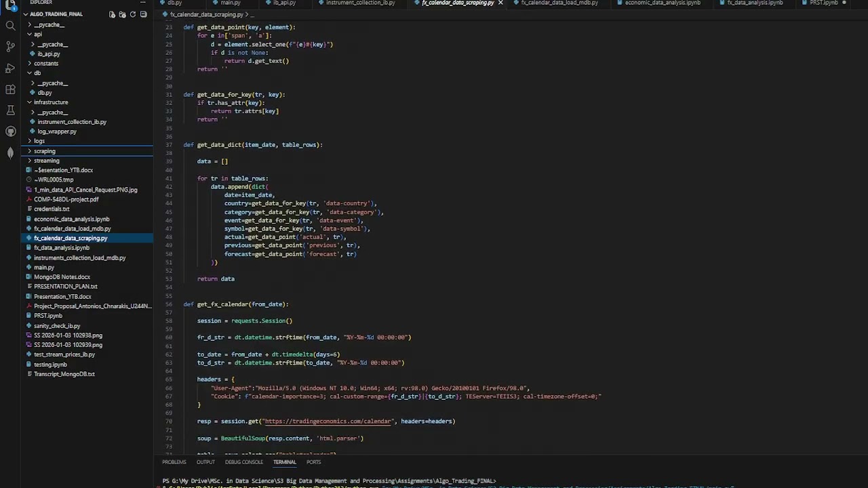Open Presentation_YTB.docx in the file tree
This screenshot has width=868, height=488.
62,297
